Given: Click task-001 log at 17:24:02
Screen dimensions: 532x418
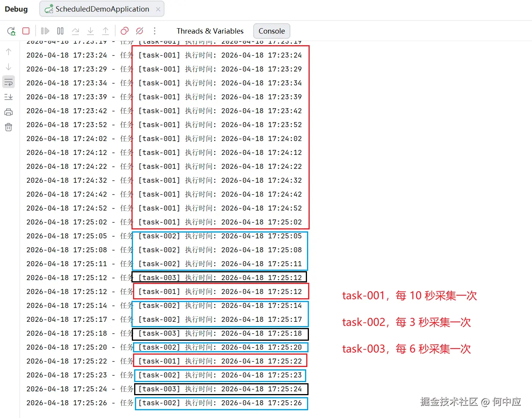Looking at the screenshot, I should [x=164, y=139].
